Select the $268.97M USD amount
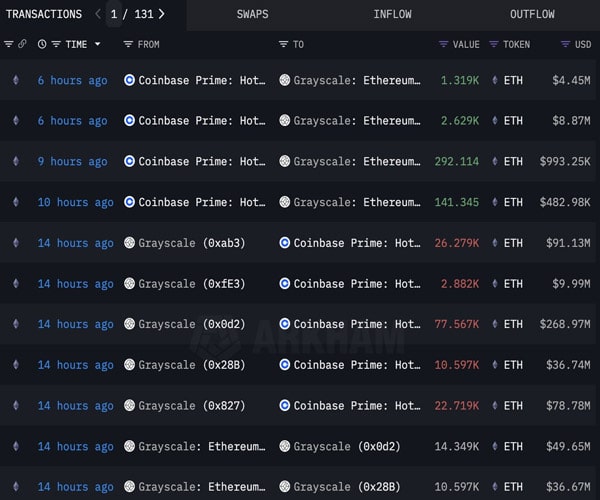The height and width of the screenshot is (500, 600). [565, 324]
